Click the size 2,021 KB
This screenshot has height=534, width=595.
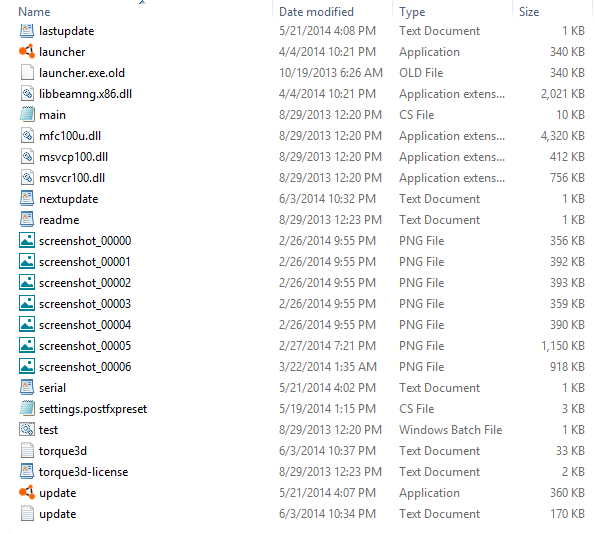click(563, 94)
